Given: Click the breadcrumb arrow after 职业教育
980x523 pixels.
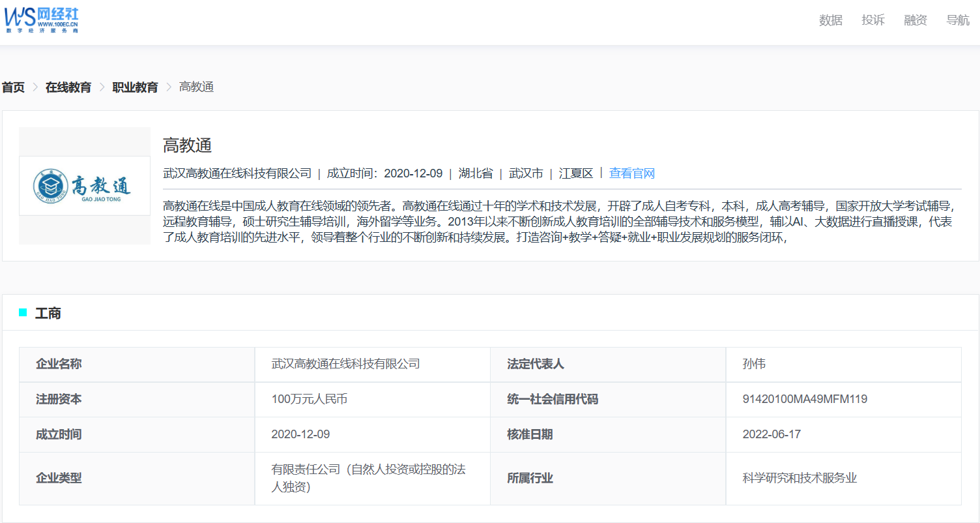Looking at the screenshot, I should click(x=169, y=86).
